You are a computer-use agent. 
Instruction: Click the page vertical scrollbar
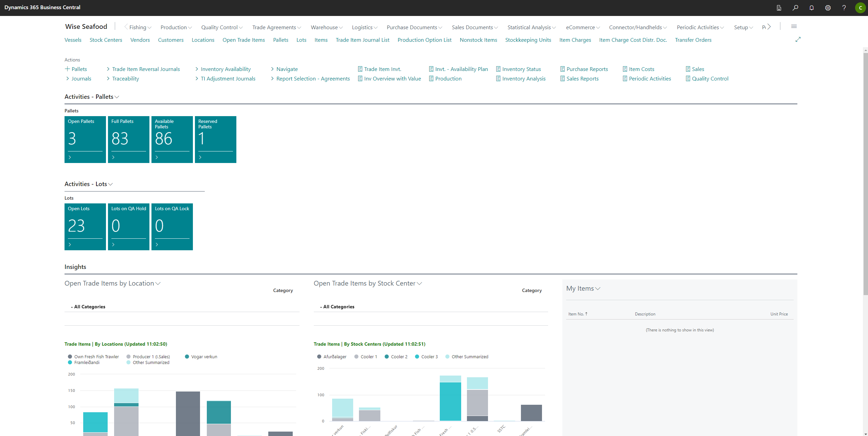pos(865,173)
